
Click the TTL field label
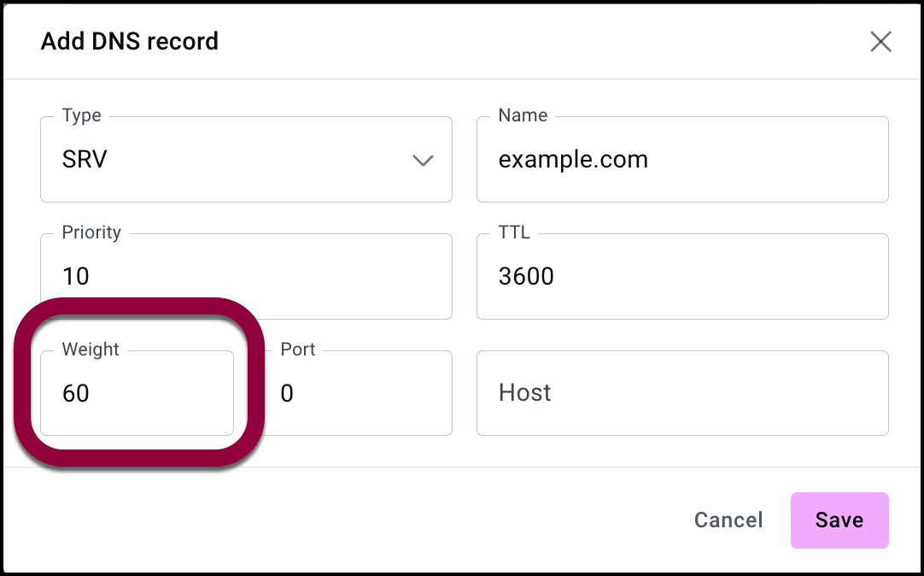514,232
